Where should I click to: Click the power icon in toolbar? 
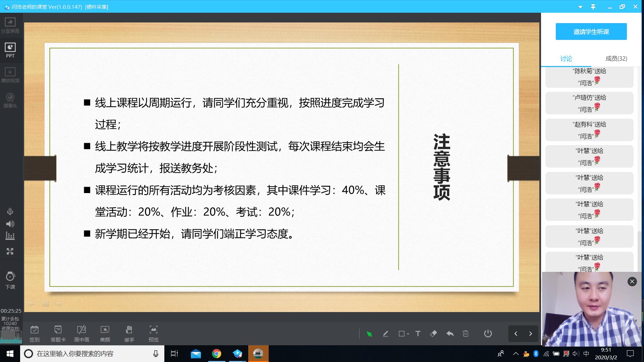pyautogui.click(x=488, y=334)
